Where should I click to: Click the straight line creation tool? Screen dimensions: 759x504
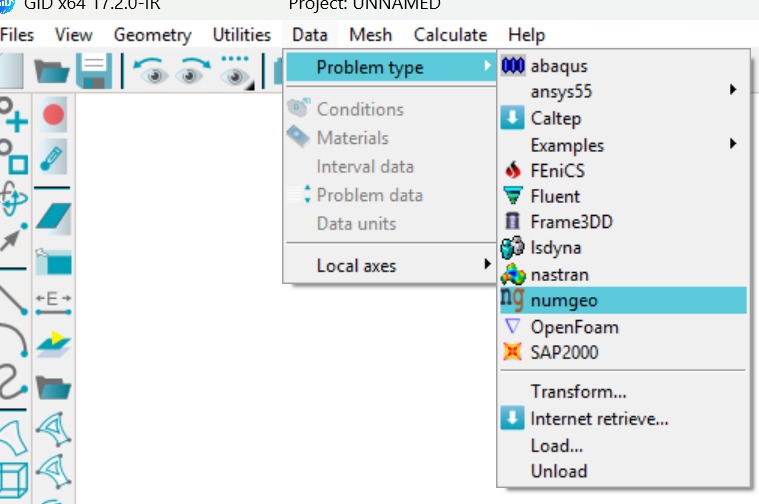13,298
